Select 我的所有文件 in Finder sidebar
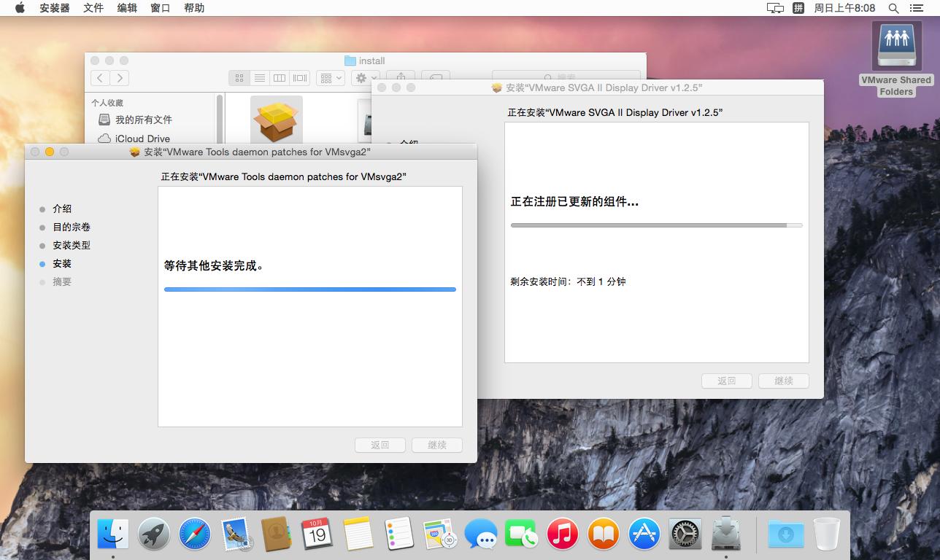 144,120
